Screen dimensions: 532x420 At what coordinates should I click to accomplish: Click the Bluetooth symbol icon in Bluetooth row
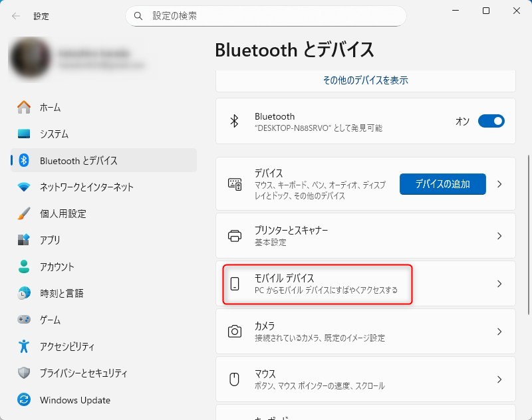tap(234, 121)
